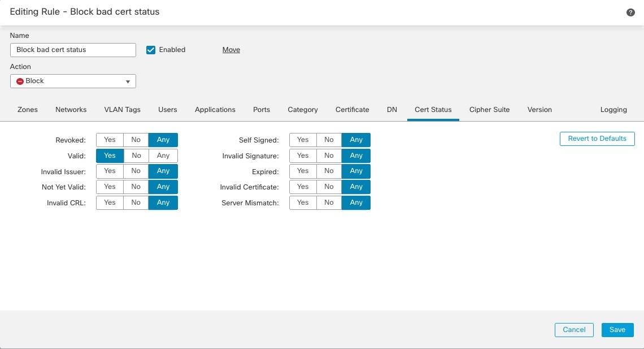Set Revoked to Yes
The image size is (644, 349).
[110, 140]
